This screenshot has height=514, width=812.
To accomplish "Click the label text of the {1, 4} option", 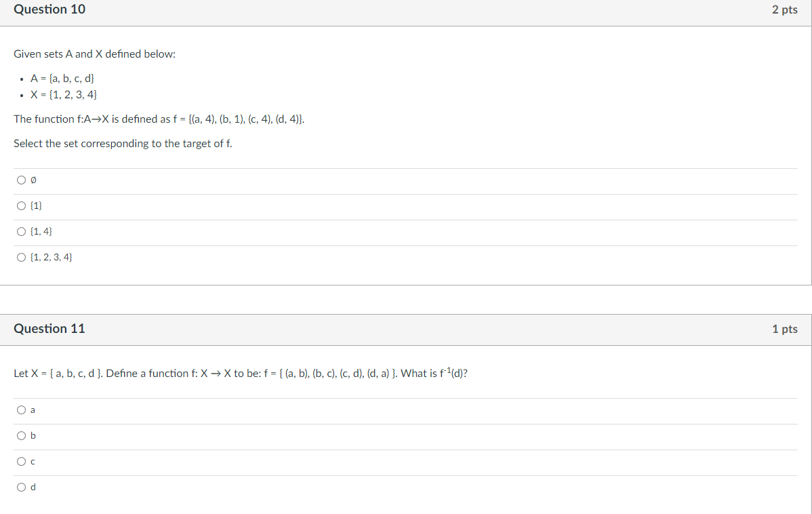I will [x=41, y=231].
